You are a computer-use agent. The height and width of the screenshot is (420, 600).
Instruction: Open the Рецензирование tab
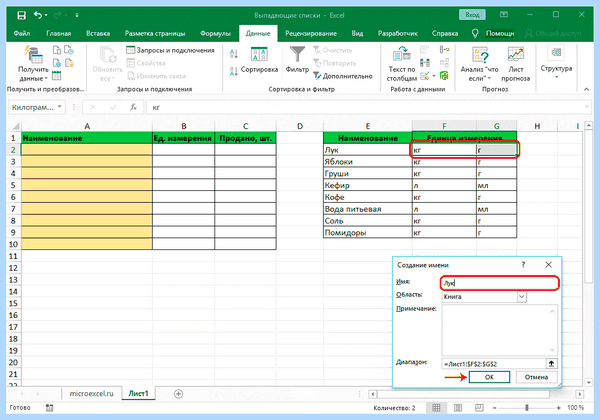point(311,34)
